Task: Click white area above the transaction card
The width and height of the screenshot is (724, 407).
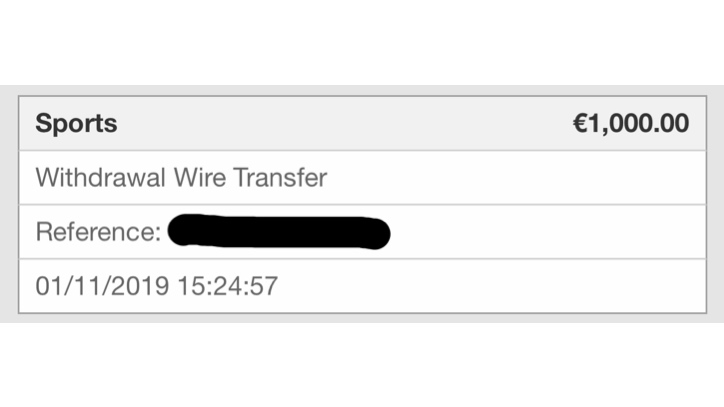Action: click(362, 43)
